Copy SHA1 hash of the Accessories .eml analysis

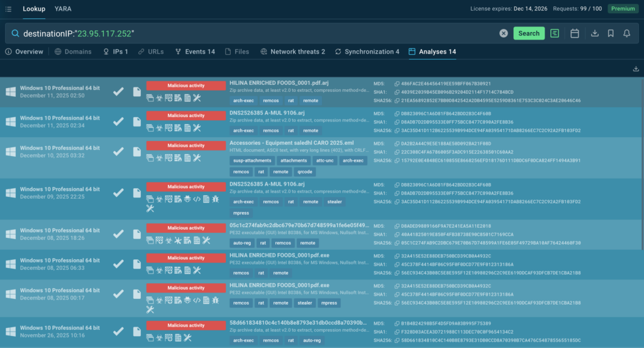[x=396, y=152]
